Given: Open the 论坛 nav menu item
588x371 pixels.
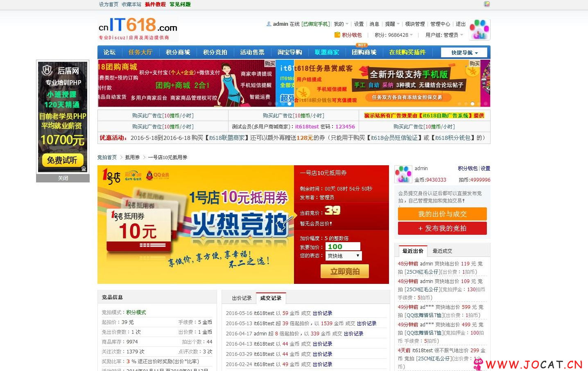Looking at the screenshot, I should coord(109,52).
